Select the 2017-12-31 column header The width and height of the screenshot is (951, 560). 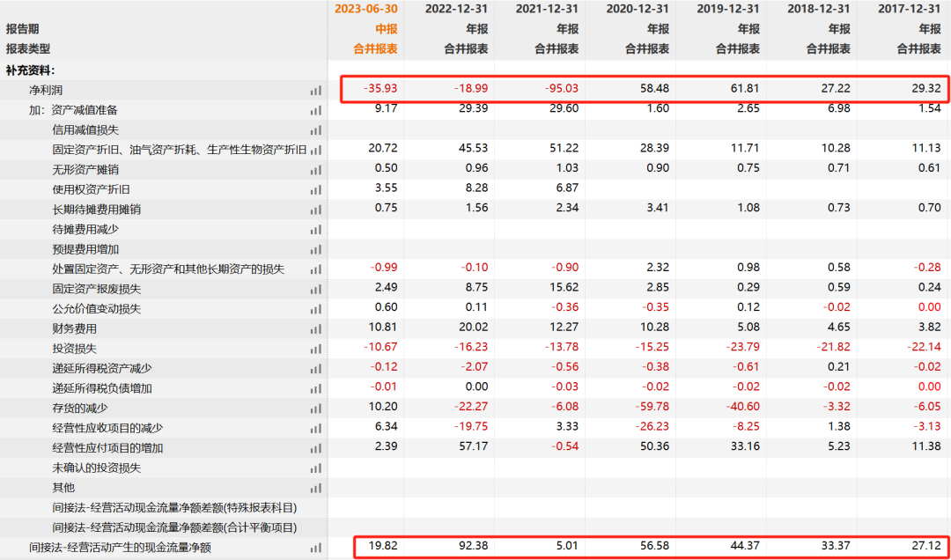tap(909, 9)
